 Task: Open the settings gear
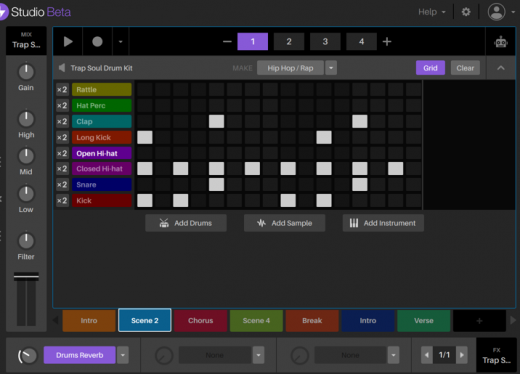pos(466,12)
